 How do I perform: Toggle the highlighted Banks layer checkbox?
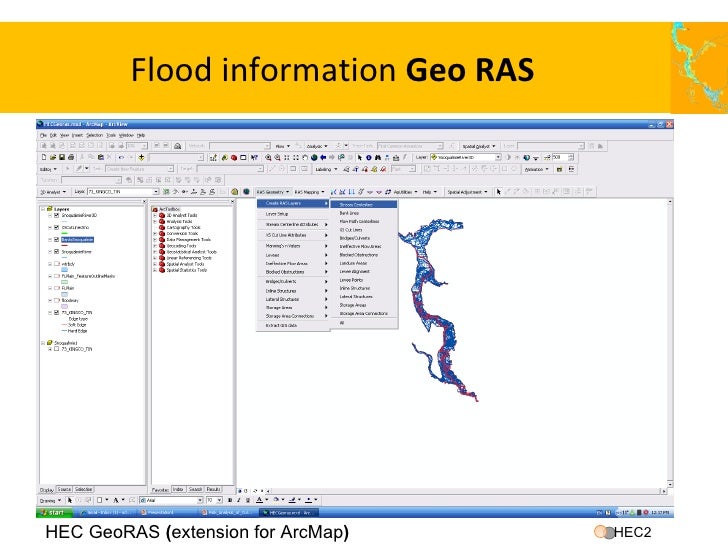coord(57,240)
